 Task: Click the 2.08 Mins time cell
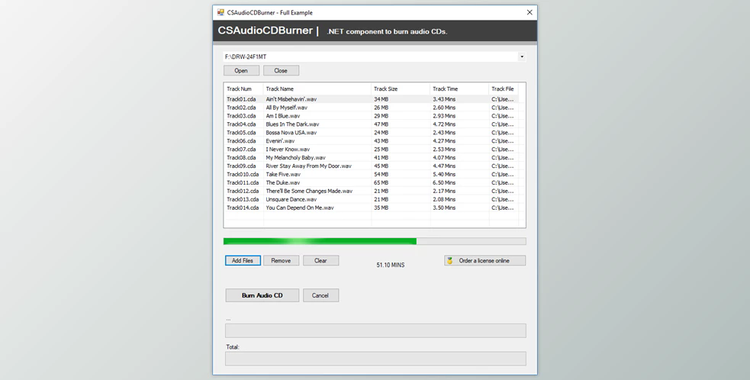pyautogui.click(x=444, y=200)
